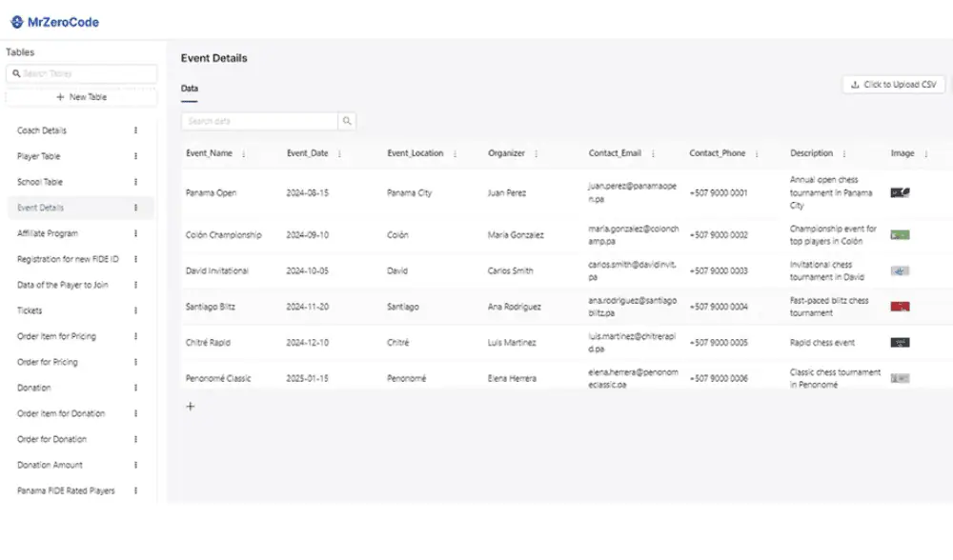
Task: Open the Panama Open image thumbnail
Action: click(900, 192)
